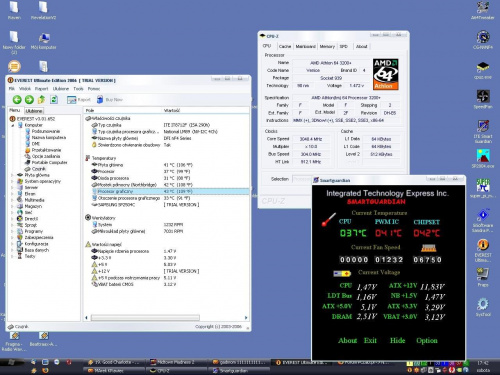Open the About tab in CPU-Z
Screen dimensions: 500x375
click(361, 46)
